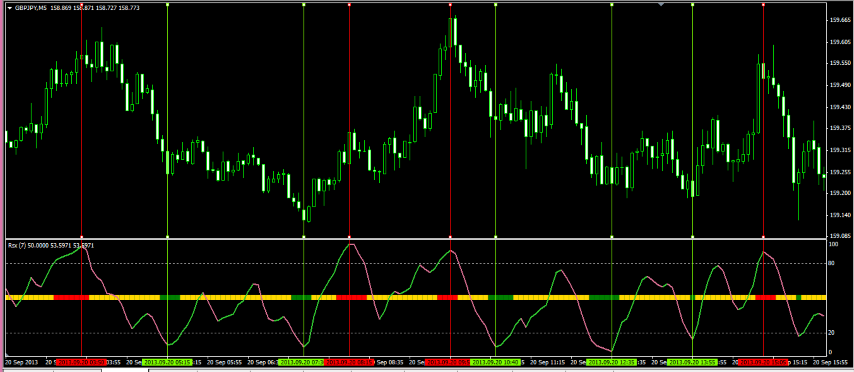
Task: Select the red time label 2013.09.20 03:50
Action: pyautogui.click(x=81, y=362)
